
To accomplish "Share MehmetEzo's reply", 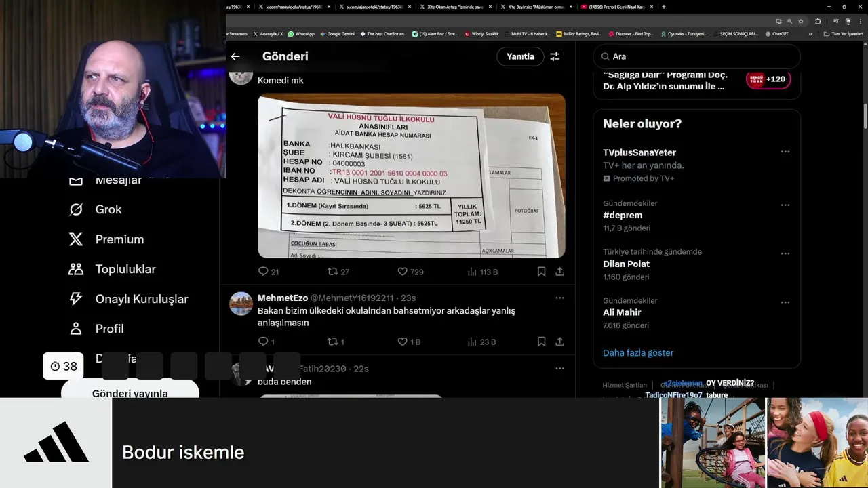I will [x=559, y=342].
